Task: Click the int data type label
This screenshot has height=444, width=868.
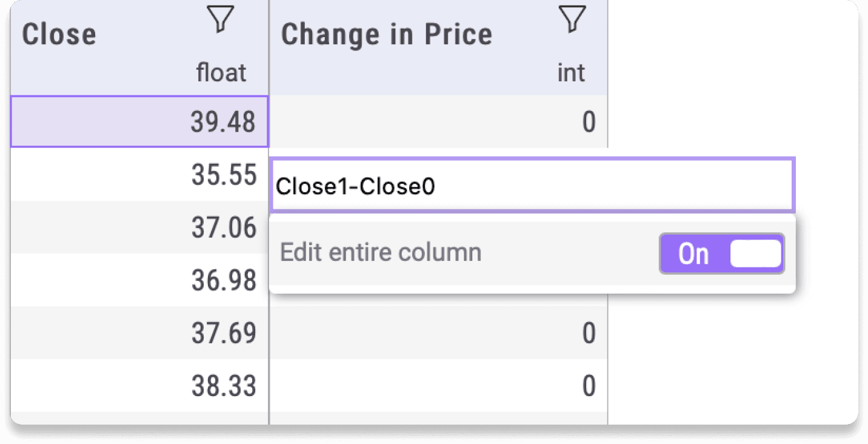Action: click(x=570, y=72)
